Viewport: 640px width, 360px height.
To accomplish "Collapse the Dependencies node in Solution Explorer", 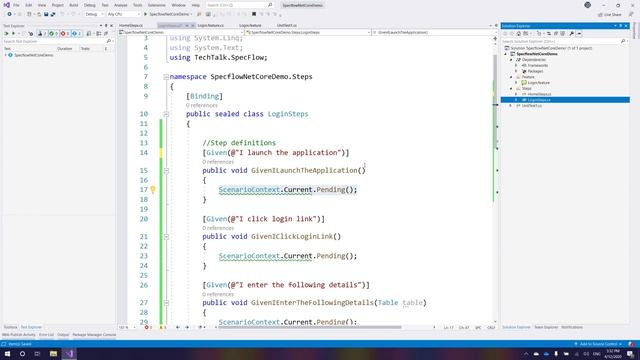I will [511, 60].
